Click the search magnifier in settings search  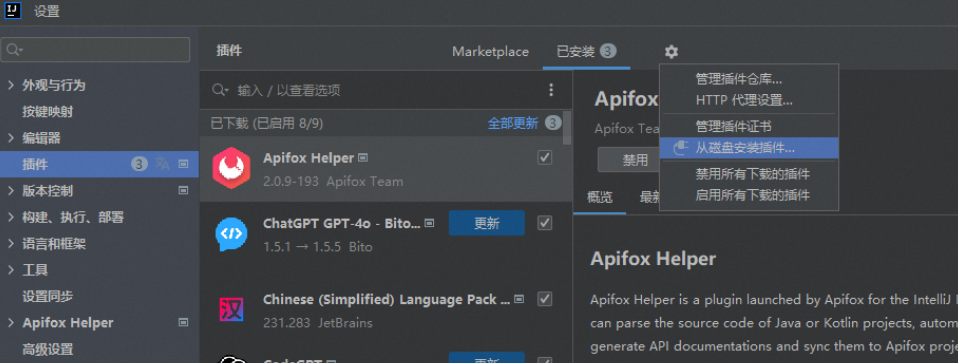click(x=13, y=50)
